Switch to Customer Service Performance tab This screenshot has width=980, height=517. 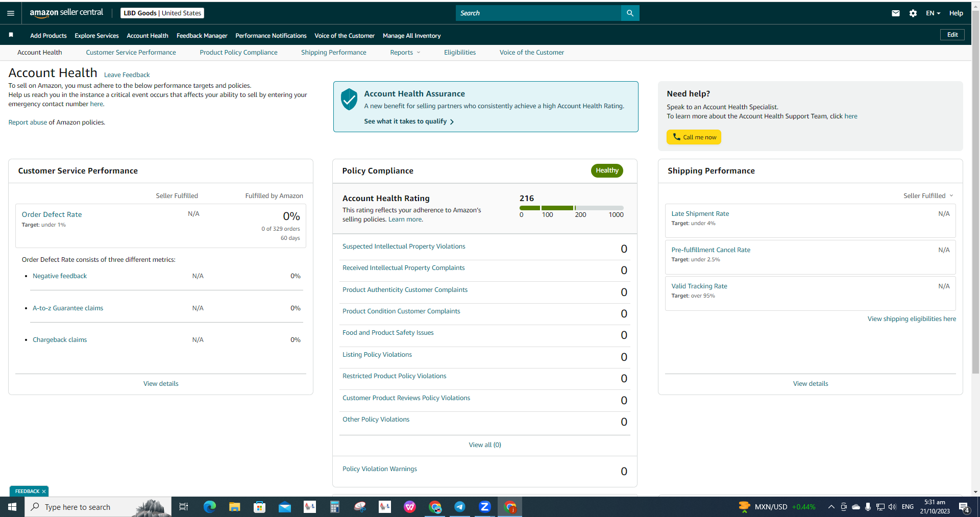(131, 53)
